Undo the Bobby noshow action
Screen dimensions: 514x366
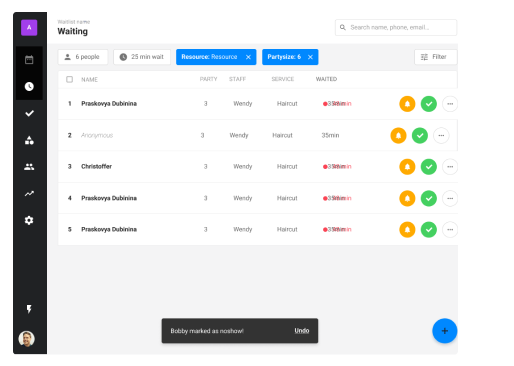pyautogui.click(x=302, y=331)
